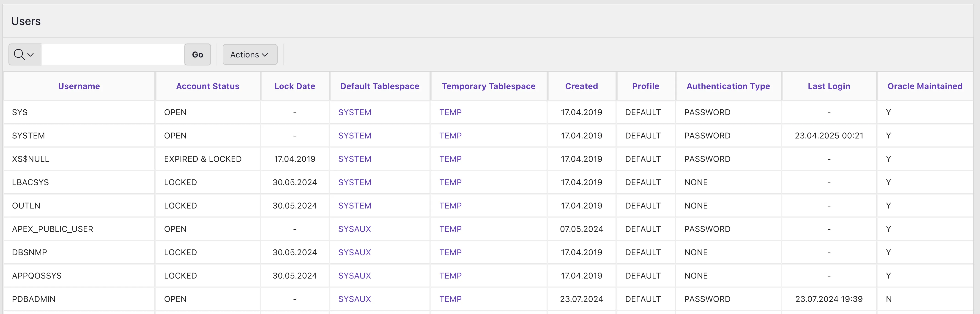
Task: Open the Actions dropdown menu
Action: [x=249, y=55]
